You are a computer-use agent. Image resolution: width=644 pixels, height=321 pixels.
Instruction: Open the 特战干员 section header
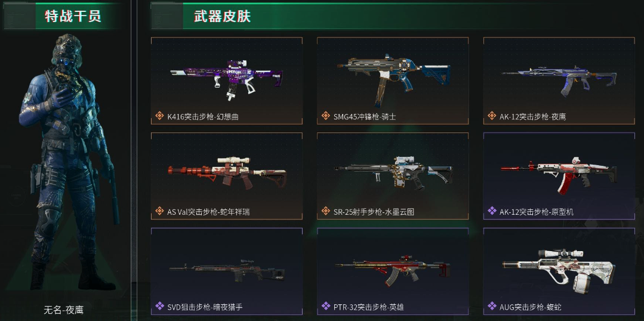[73, 17]
